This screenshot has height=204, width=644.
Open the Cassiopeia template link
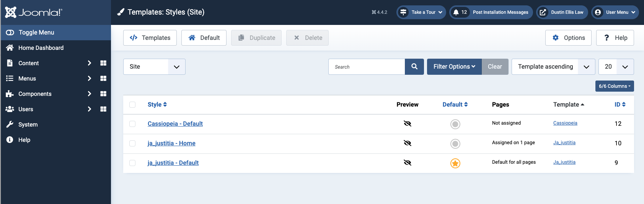pyautogui.click(x=565, y=123)
